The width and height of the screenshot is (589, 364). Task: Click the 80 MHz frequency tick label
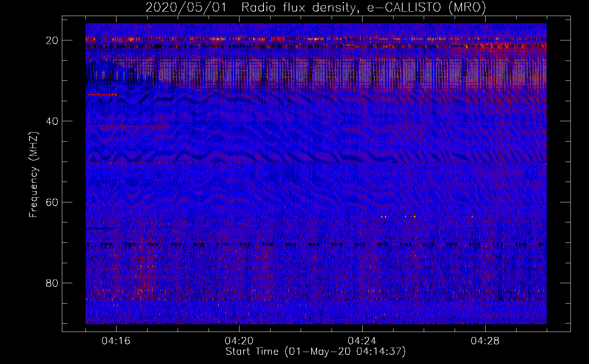click(52, 283)
